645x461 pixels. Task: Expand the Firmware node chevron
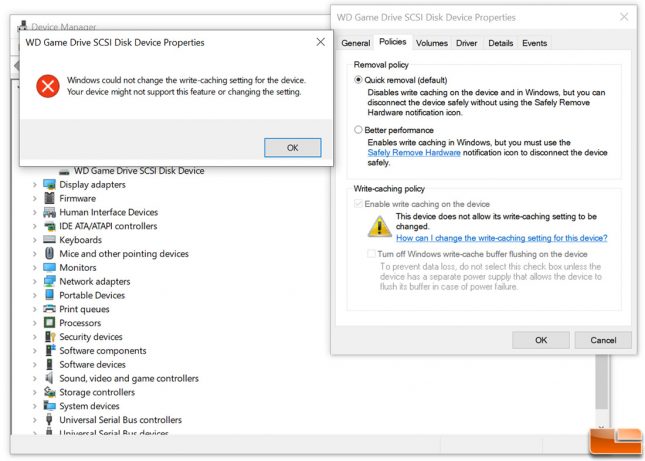(35, 199)
